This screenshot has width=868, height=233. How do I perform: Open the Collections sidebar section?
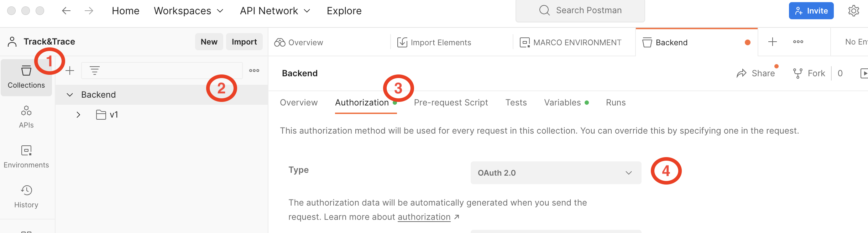[x=26, y=77]
